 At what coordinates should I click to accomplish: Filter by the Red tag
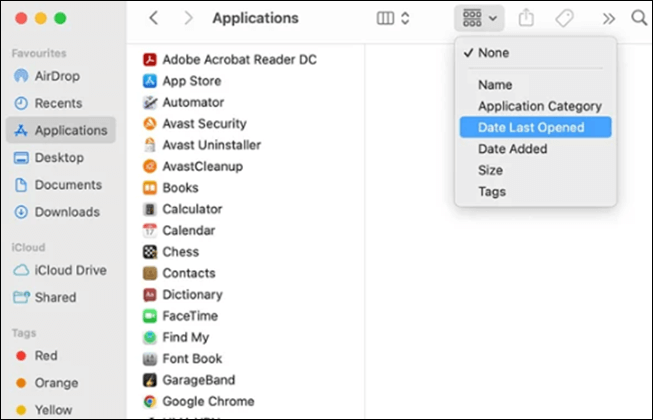pos(61,355)
